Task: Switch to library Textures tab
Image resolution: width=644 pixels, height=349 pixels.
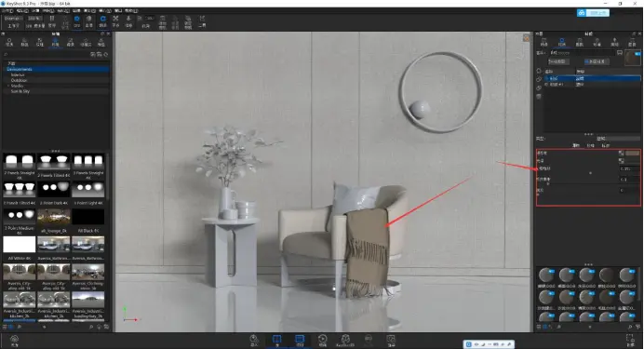Action: point(40,42)
